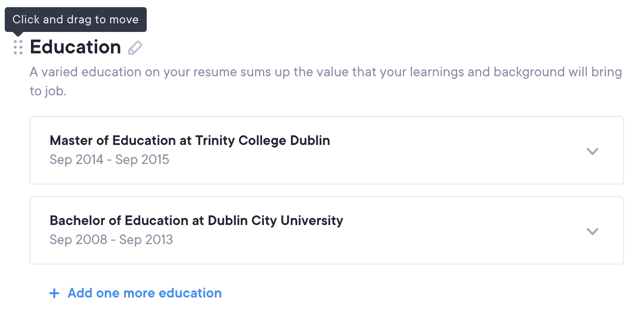
Task: Click the Sep 2014 - Sep 2015 date text
Action: [x=109, y=159]
